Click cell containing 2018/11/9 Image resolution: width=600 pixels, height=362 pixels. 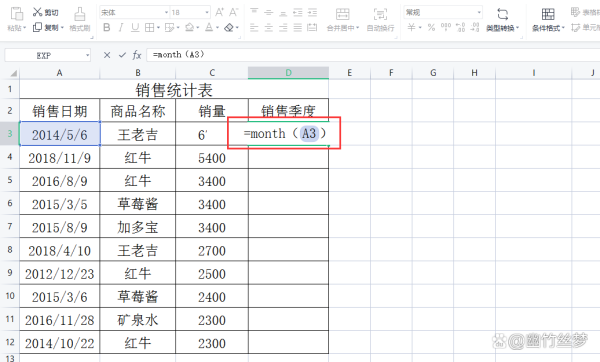[x=60, y=157]
